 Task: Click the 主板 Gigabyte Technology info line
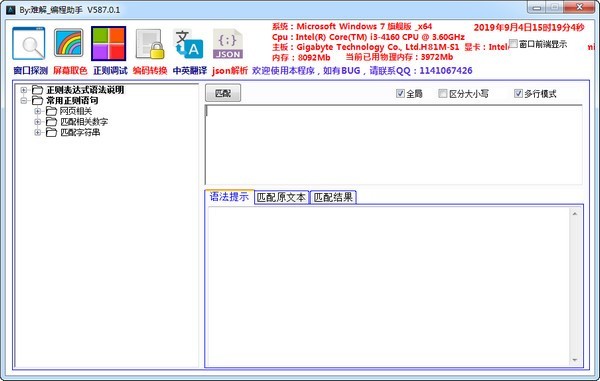tap(365, 47)
